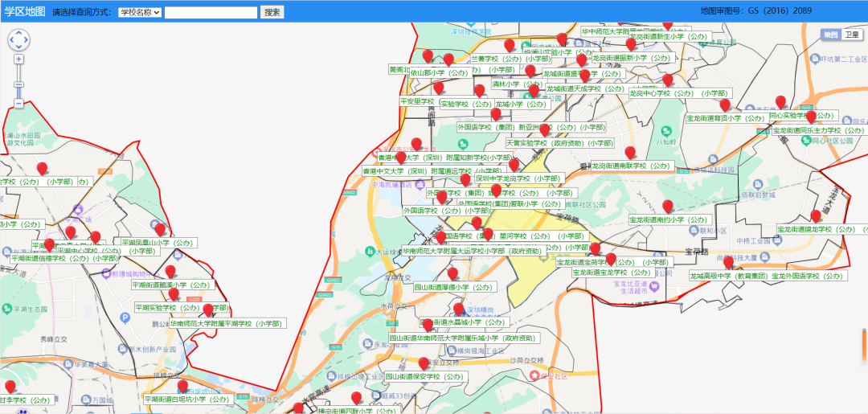The width and height of the screenshot is (868, 414).
Task: Click the 学区地图 title
Action: 25,11
